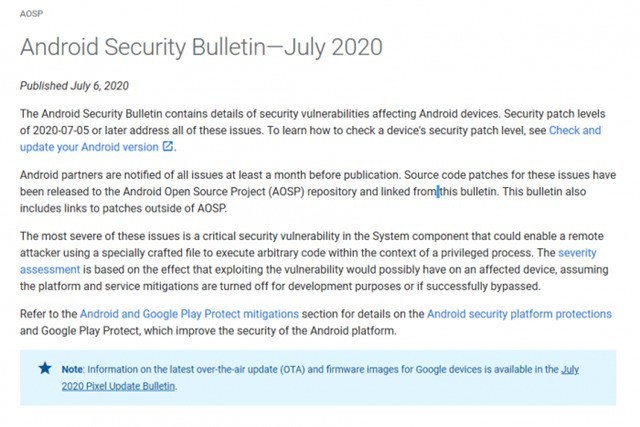Screen dimensions: 640x427
Task: Click the star icon in the note box
Action: pos(44,368)
